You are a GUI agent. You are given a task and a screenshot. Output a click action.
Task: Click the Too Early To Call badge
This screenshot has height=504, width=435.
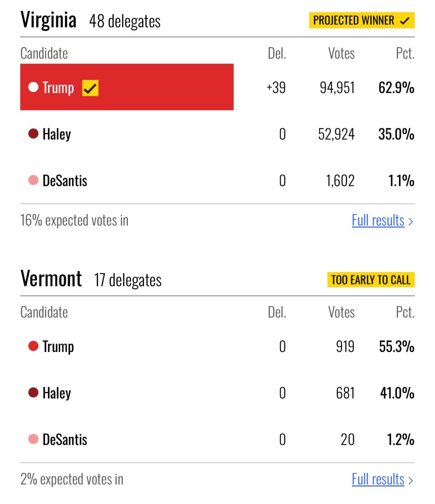point(371,280)
